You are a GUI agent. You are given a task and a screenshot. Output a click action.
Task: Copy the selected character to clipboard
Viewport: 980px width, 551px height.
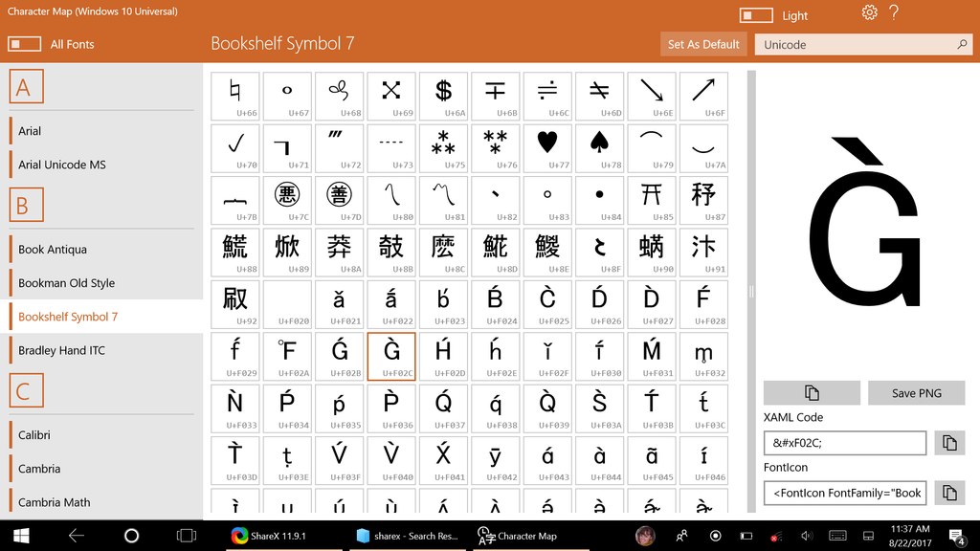811,392
